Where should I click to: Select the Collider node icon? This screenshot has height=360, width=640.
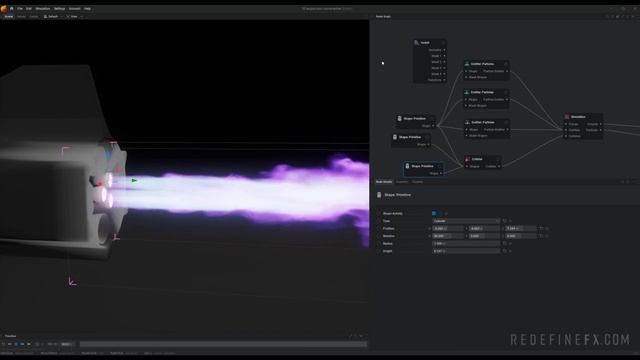click(468, 159)
